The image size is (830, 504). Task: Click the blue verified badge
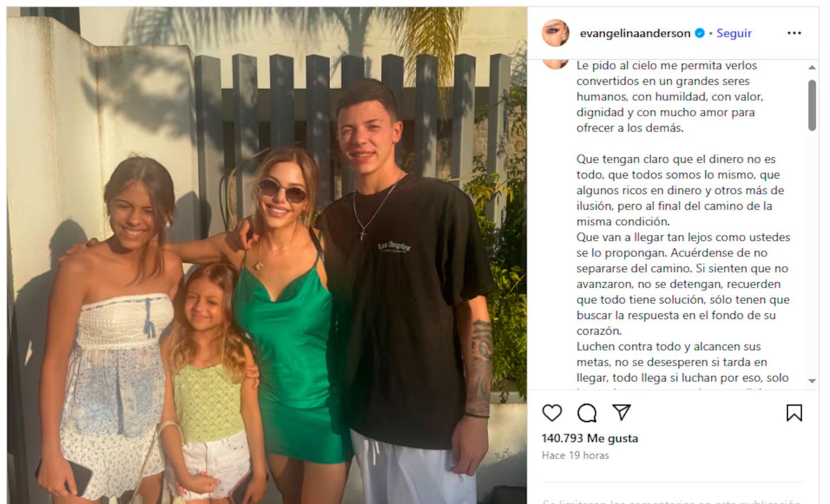pyautogui.click(x=700, y=33)
